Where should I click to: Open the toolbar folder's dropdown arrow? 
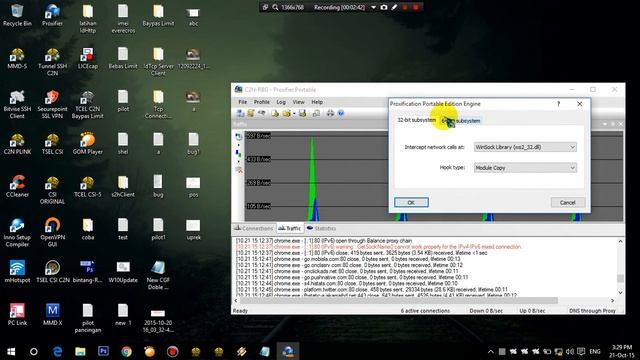click(294, 113)
